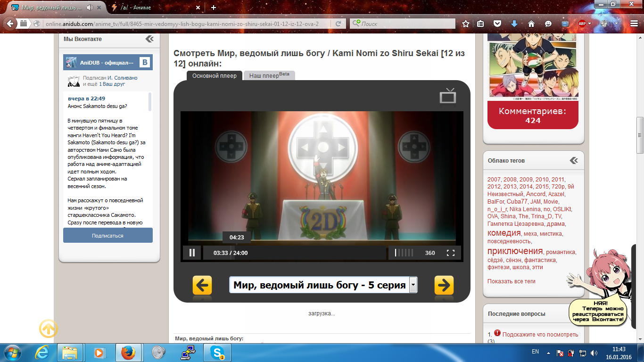Screen dimensions: 644x362
Task: Open the Windows Start menu
Action: click(12, 352)
